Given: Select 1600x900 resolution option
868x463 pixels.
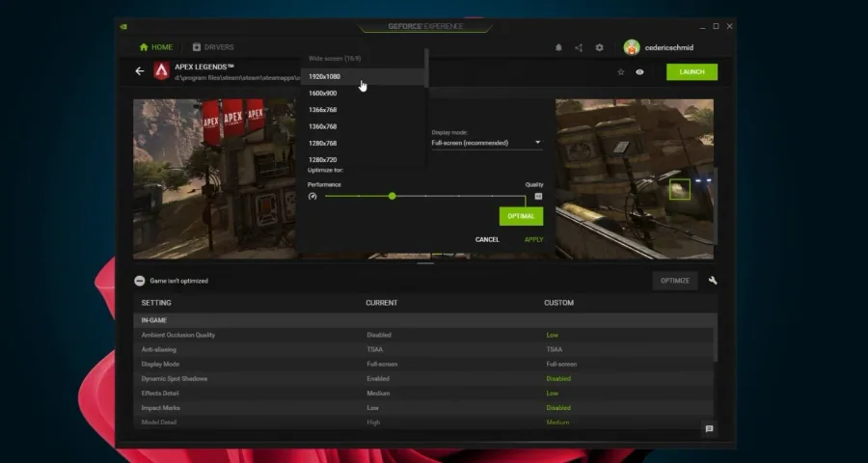Looking at the screenshot, I should pyautogui.click(x=362, y=93).
